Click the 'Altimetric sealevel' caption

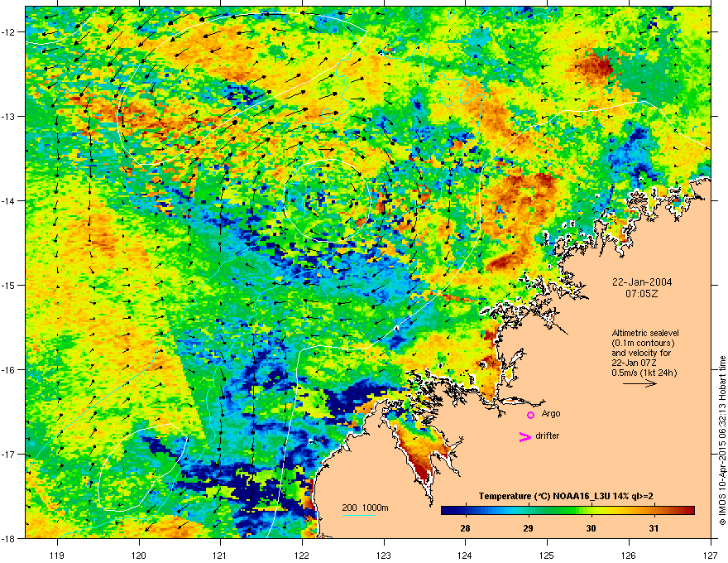(645, 333)
